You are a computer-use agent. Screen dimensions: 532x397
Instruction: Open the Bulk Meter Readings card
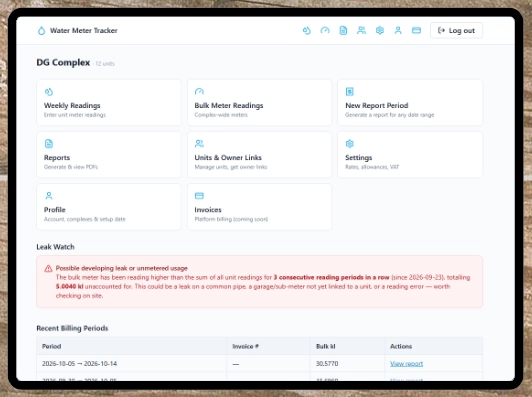coord(259,102)
